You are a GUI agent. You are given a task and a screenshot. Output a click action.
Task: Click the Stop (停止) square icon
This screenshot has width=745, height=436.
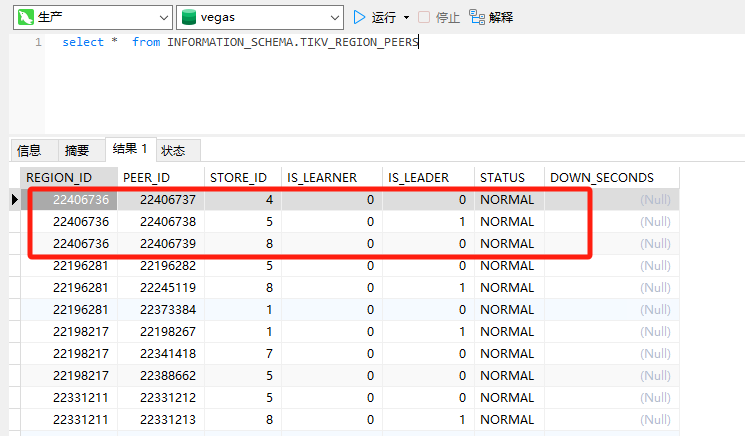click(424, 17)
